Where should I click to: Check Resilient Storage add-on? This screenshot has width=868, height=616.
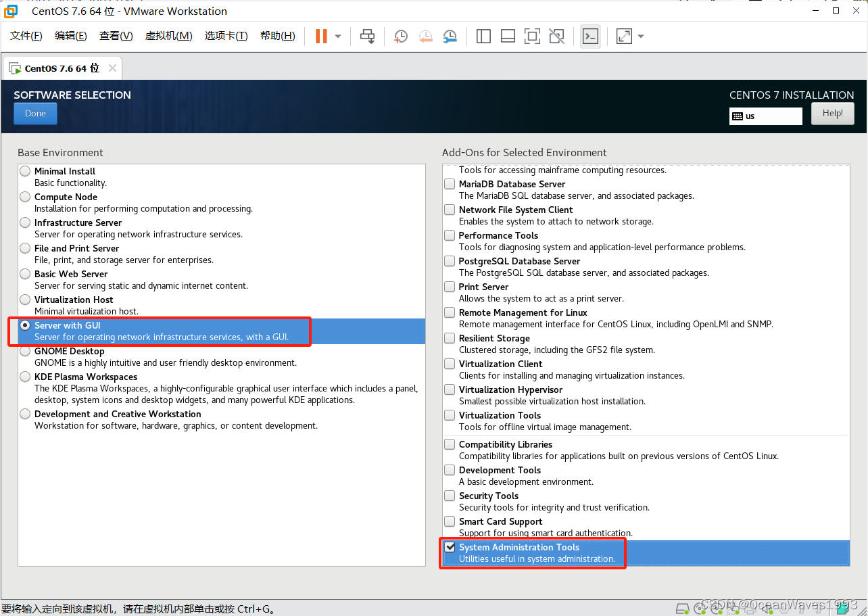[x=450, y=338]
